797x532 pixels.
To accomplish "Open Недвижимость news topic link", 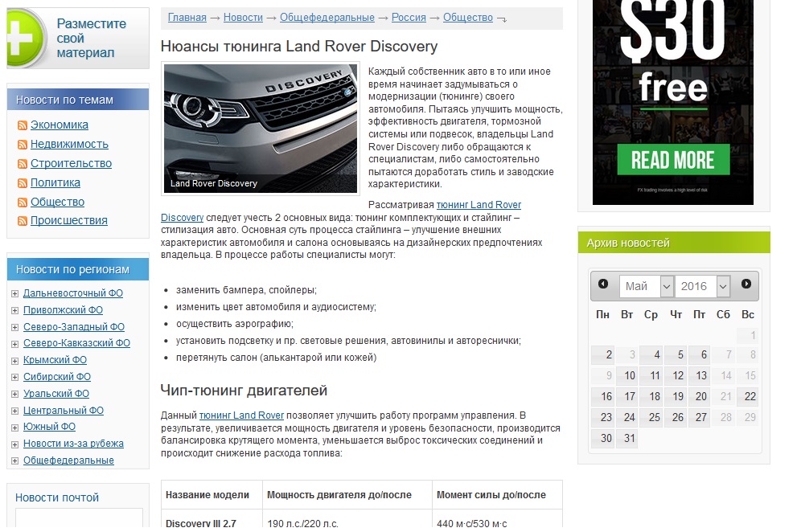I will tap(69, 144).
